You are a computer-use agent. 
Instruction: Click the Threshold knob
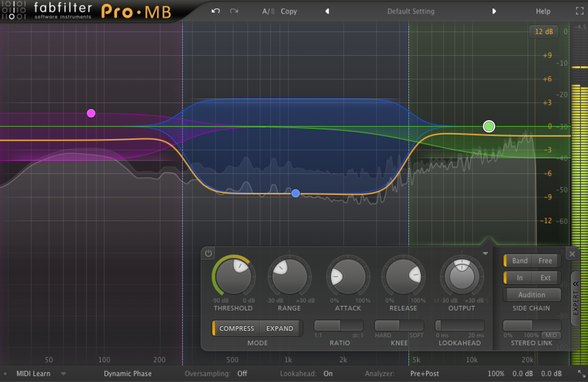pyautogui.click(x=234, y=277)
